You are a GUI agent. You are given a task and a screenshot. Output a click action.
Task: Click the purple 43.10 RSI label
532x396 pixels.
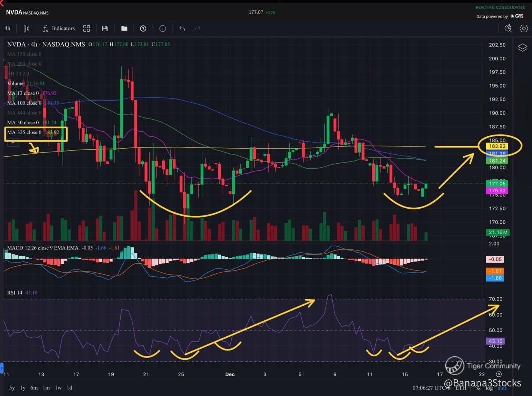[495, 341]
